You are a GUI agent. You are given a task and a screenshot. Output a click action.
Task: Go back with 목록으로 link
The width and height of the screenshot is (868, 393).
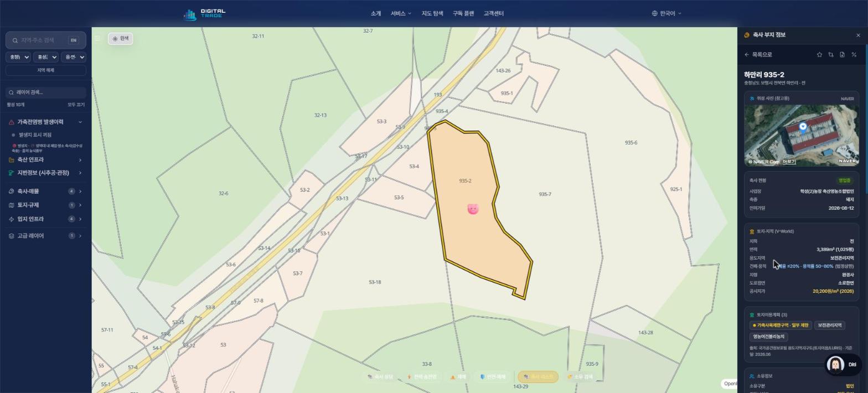[x=758, y=55]
